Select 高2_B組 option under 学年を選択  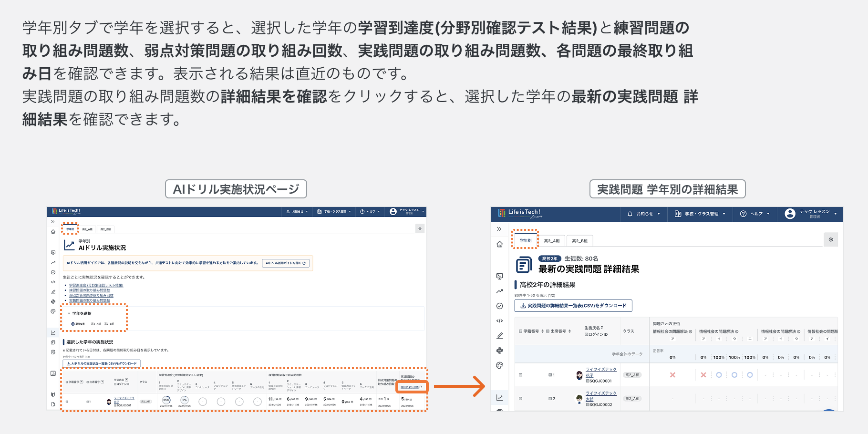(109, 324)
